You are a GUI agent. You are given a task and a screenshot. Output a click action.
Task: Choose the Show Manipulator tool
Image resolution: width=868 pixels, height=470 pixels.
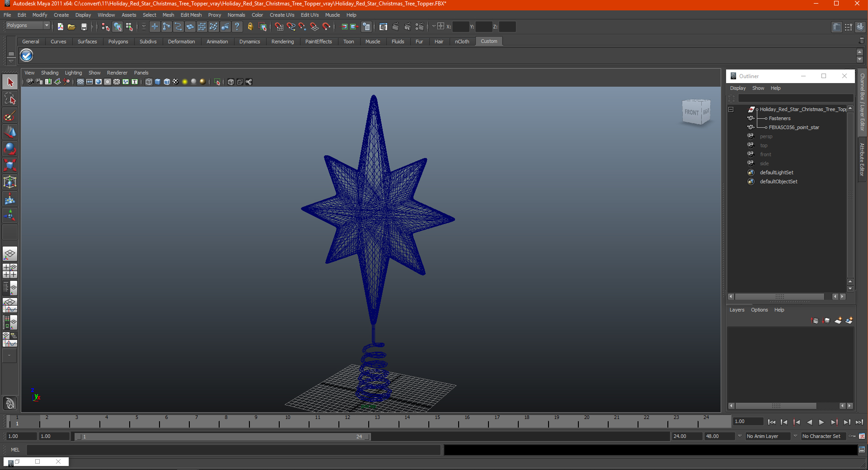(10, 215)
